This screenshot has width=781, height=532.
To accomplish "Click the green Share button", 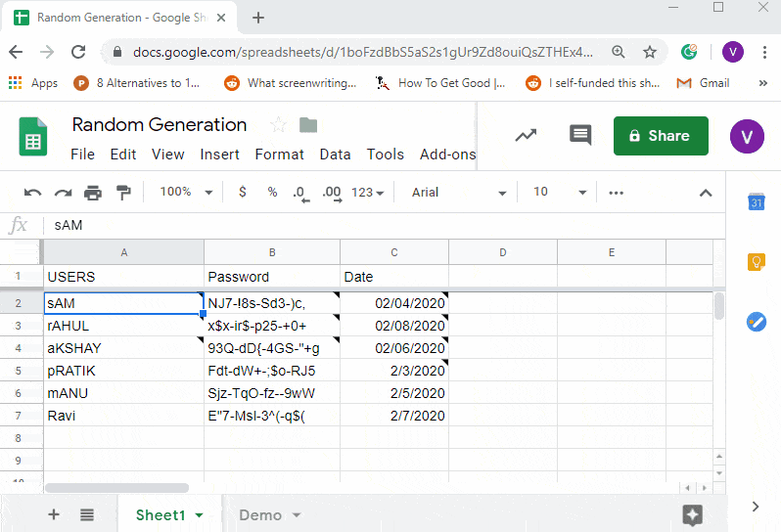I will tap(661, 136).
